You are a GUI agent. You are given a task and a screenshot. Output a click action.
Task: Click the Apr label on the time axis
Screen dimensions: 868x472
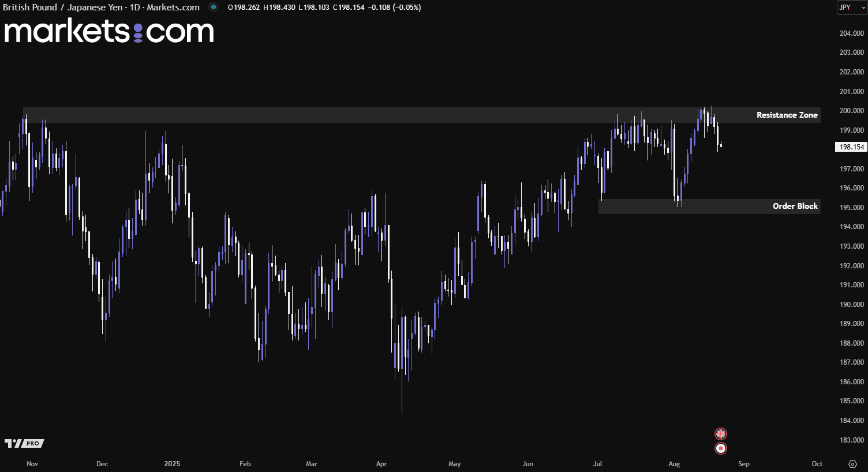pyautogui.click(x=381, y=464)
